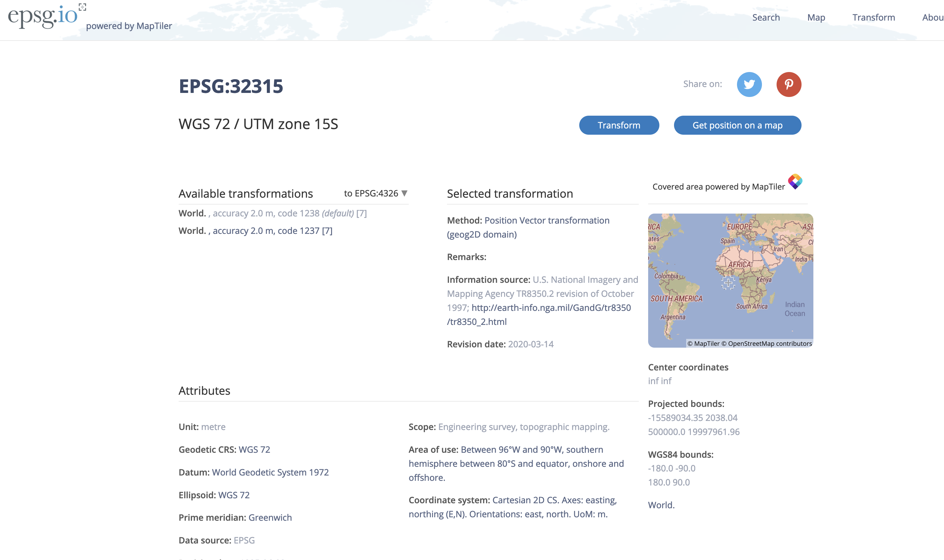
Task: Click the Twitter share icon
Action: [749, 84]
